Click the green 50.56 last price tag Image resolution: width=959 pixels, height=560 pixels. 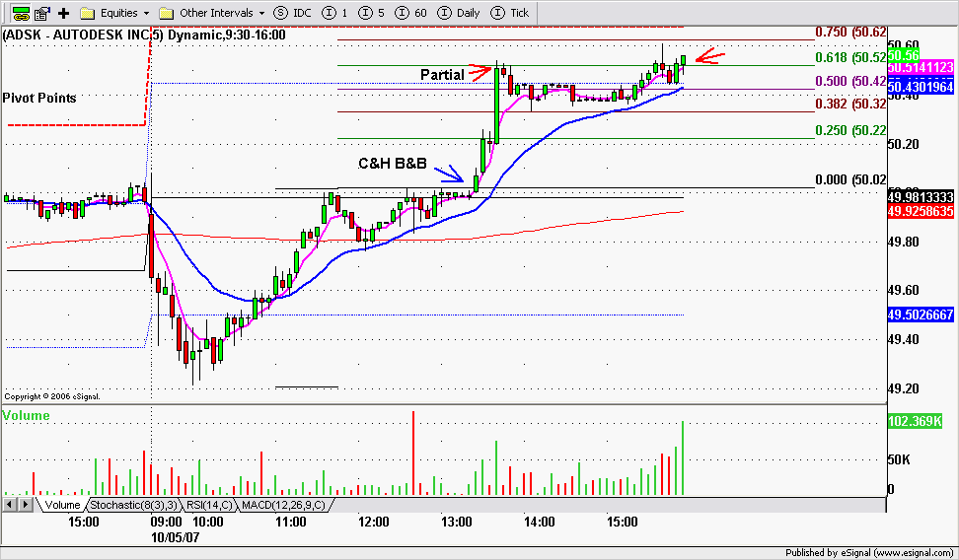(x=904, y=55)
